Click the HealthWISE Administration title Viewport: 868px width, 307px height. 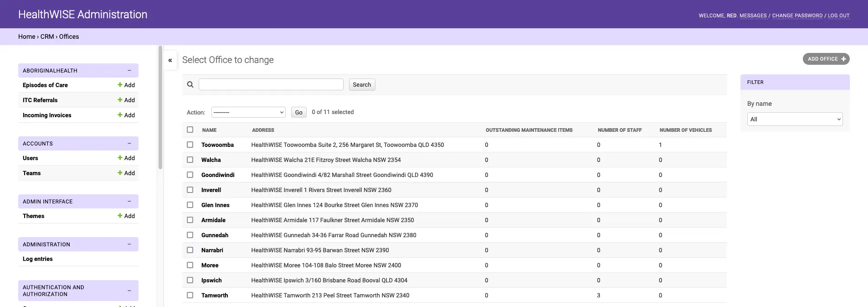click(x=82, y=14)
